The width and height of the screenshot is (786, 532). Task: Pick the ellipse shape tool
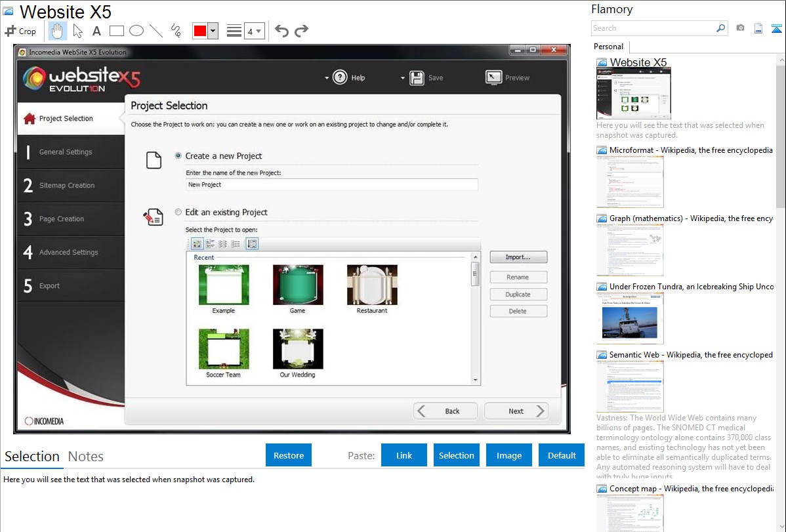(x=136, y=31)
